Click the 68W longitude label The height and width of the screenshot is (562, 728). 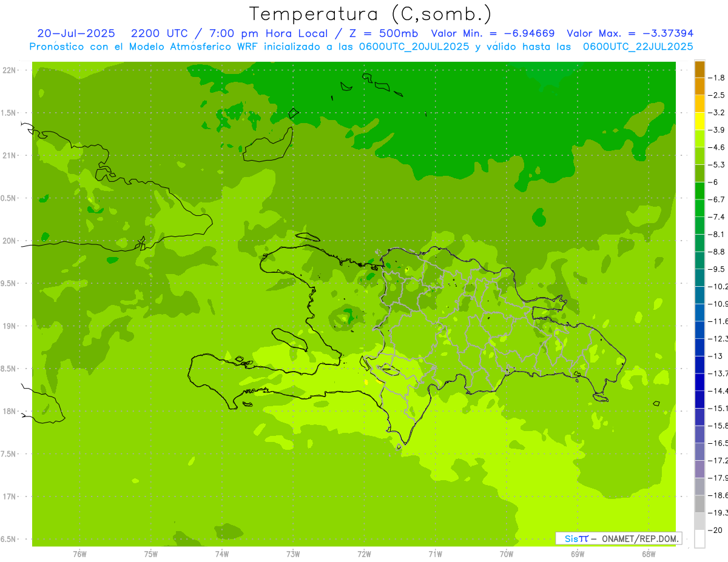[x=649, y=554]
